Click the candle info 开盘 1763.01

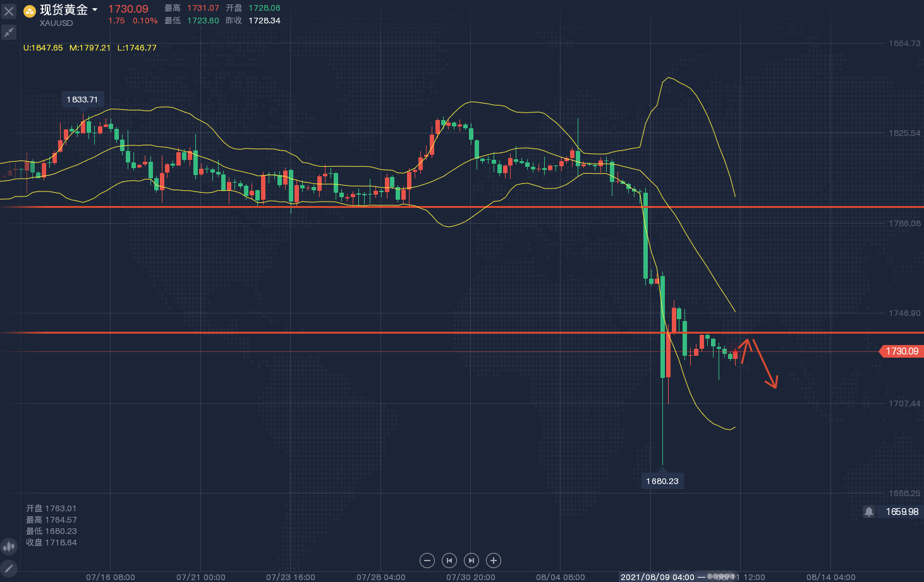[x=51, y=509]
